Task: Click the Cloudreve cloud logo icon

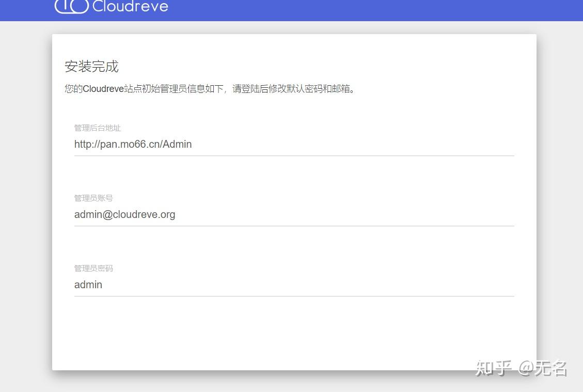Action: click(x=72, y=6)
